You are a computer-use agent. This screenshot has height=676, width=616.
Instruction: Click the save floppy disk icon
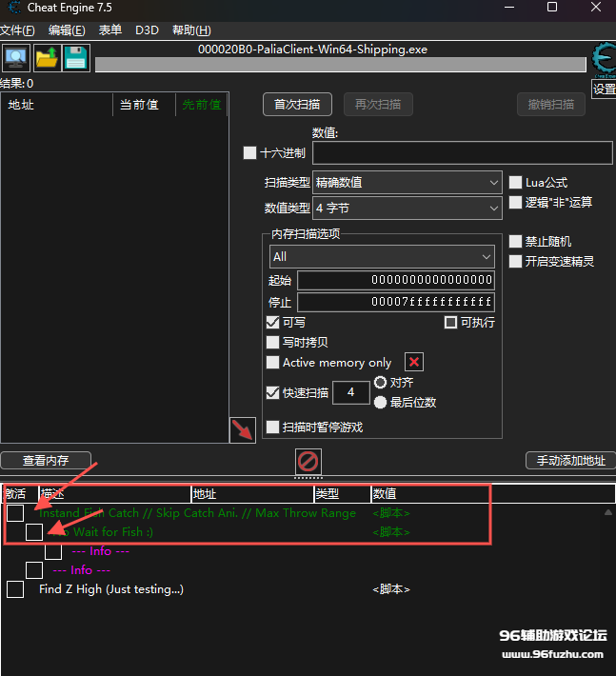point(76,58)
